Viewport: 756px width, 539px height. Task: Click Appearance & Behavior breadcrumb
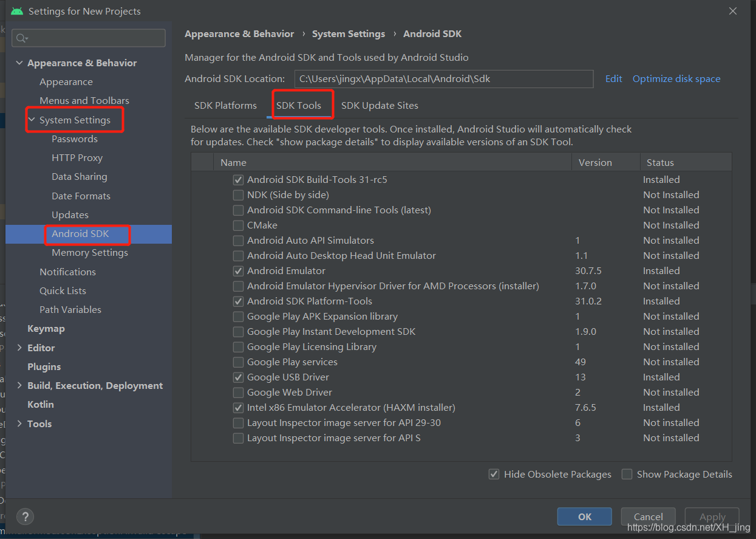[x=239, y=34]
